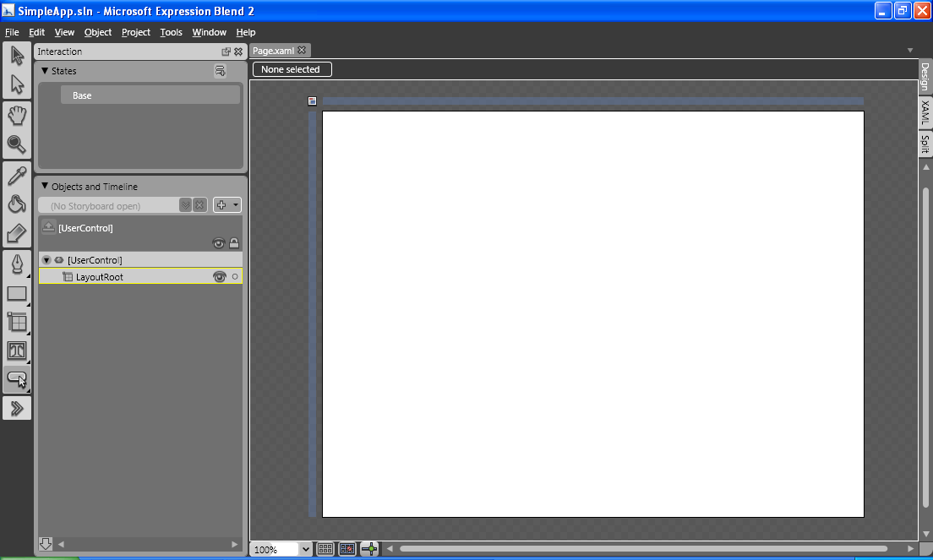This screenshot has height=560, width=933.
Task: Expand the timeline pane arrow
Action: click(x=46, y=543)
